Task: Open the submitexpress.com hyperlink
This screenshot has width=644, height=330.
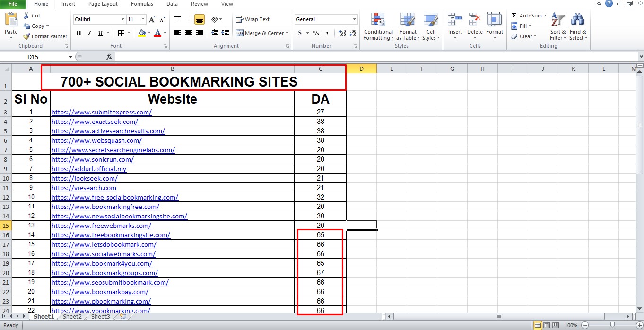Action: [102, 112]
